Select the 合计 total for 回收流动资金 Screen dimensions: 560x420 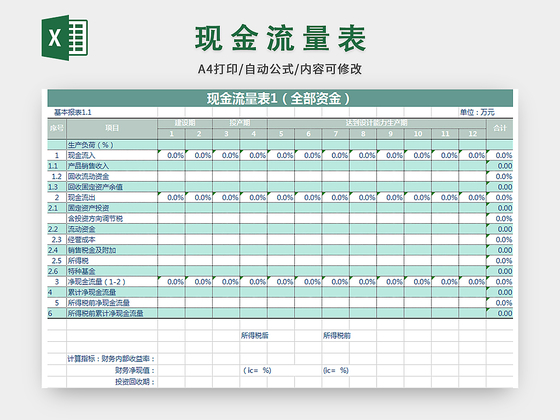pos(504,176)
